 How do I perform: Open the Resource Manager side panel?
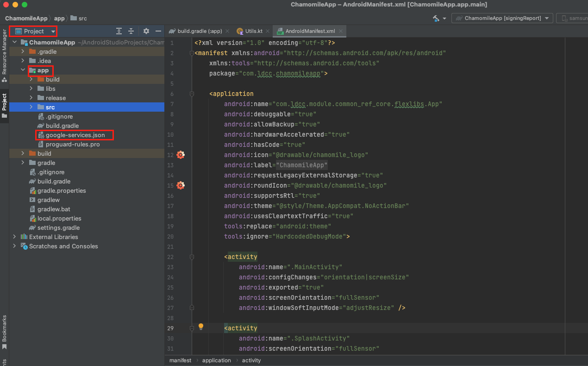pos(4,52)
